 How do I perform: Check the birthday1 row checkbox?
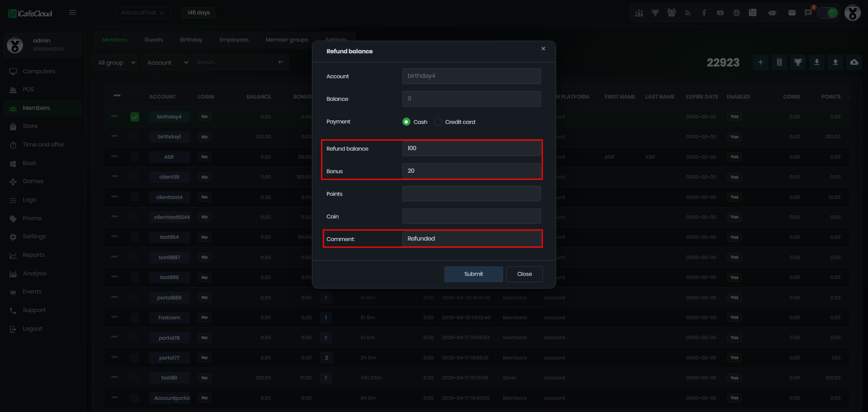(135, 137)
